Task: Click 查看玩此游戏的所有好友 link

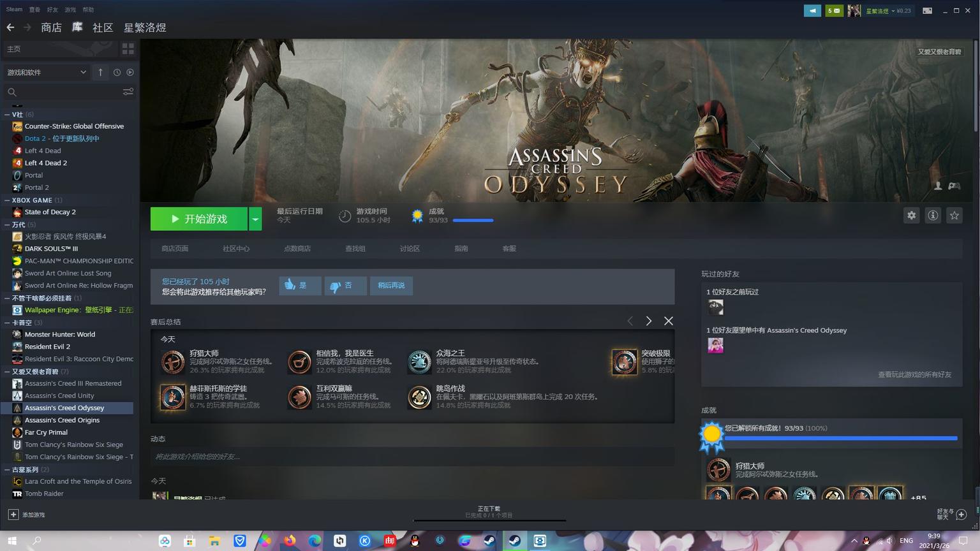Action: [x=914, y=374]
